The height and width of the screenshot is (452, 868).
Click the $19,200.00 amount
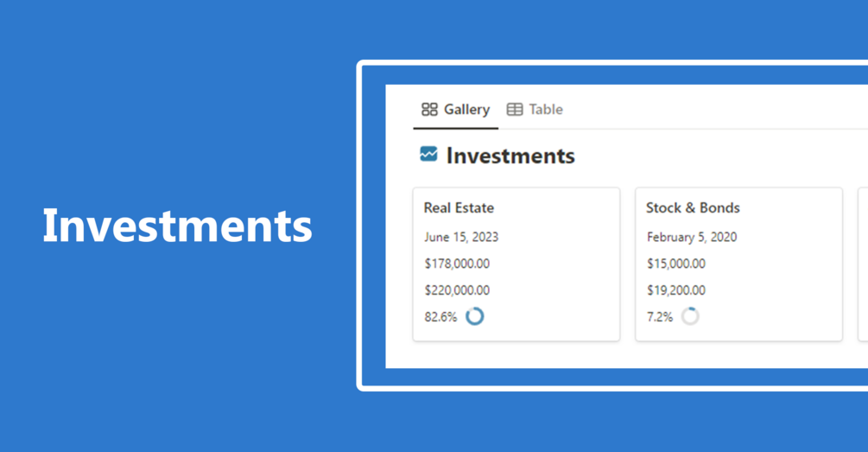click(x=676, y=290)
